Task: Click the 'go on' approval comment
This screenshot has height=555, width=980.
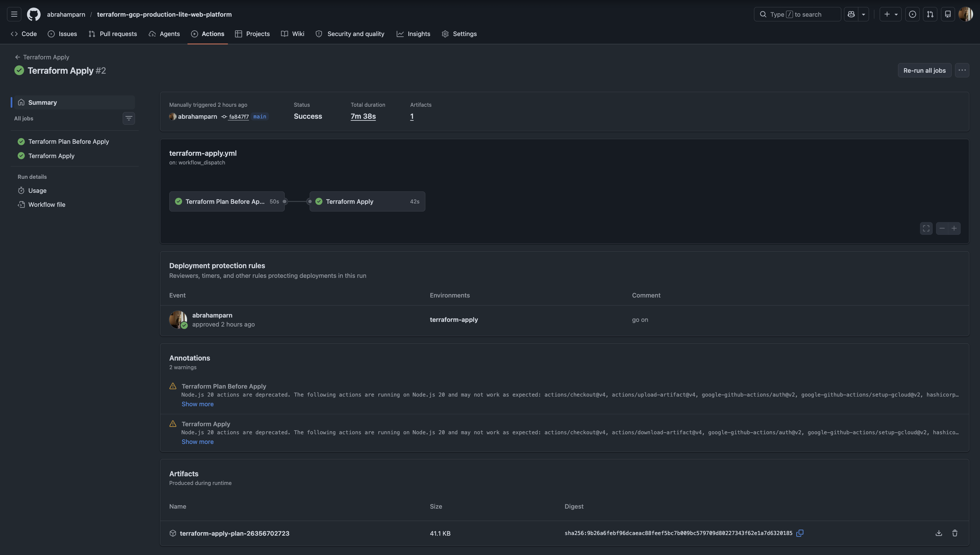Action: tap(640, 320)
